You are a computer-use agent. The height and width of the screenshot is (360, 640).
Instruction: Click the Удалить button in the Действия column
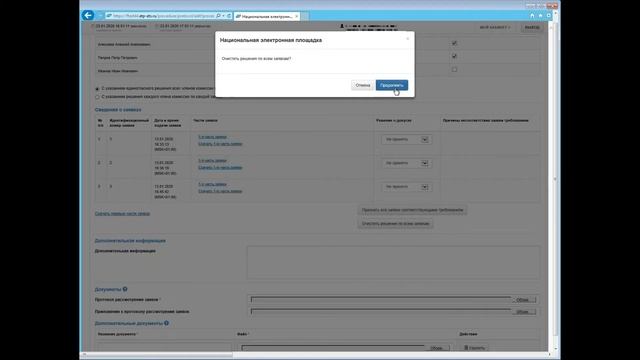[x=474, y=348]
